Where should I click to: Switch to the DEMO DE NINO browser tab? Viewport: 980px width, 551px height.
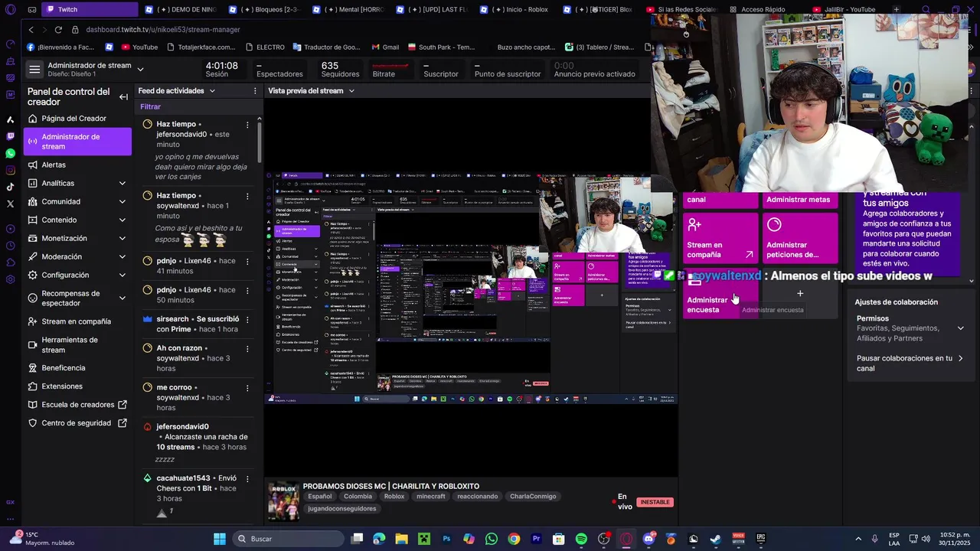point(181,9)
